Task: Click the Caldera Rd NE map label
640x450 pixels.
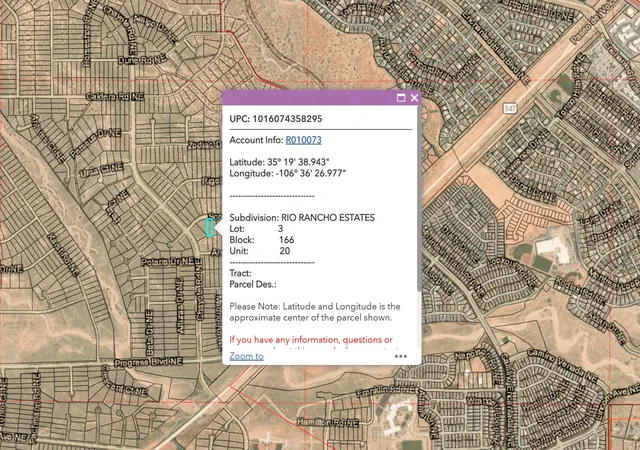Action: coord(115,96)
